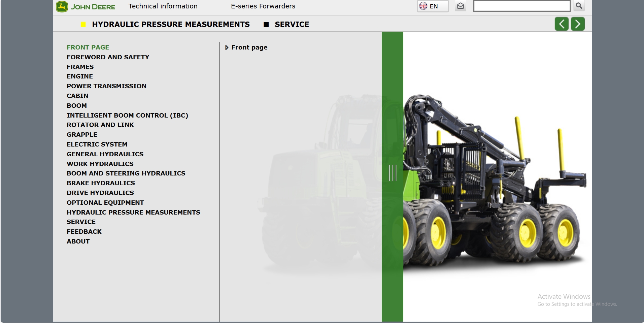Image resolution: width=644 pixels, height=323 pixels.
Task: Open DRIVE HYDRAULICS section
Action: pyautogui.click(x=100, y=193)
